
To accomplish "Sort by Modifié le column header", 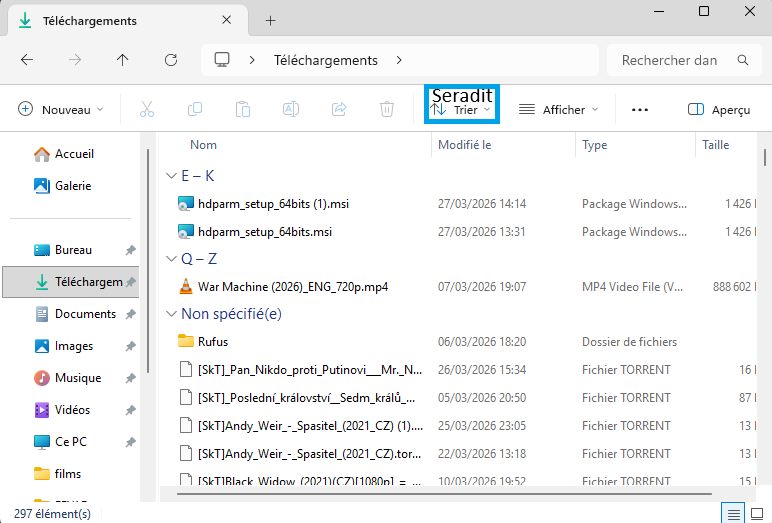I will pyautogui.click(x=464, y=145).
